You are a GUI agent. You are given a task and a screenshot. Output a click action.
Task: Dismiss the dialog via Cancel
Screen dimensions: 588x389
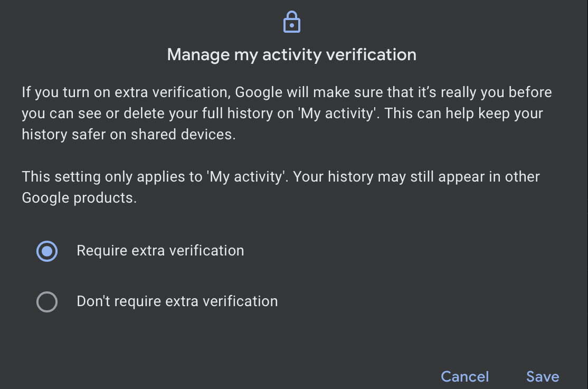pos(464,376)
